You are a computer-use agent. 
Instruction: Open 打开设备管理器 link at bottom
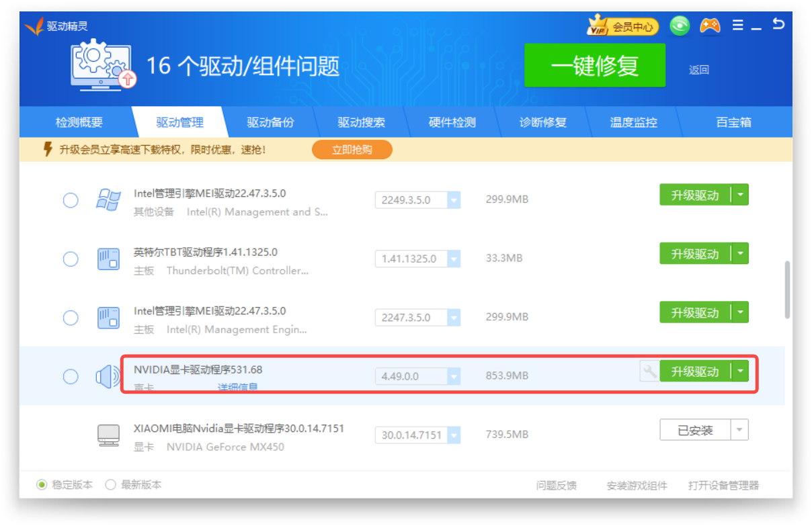[x=723, y=486]
